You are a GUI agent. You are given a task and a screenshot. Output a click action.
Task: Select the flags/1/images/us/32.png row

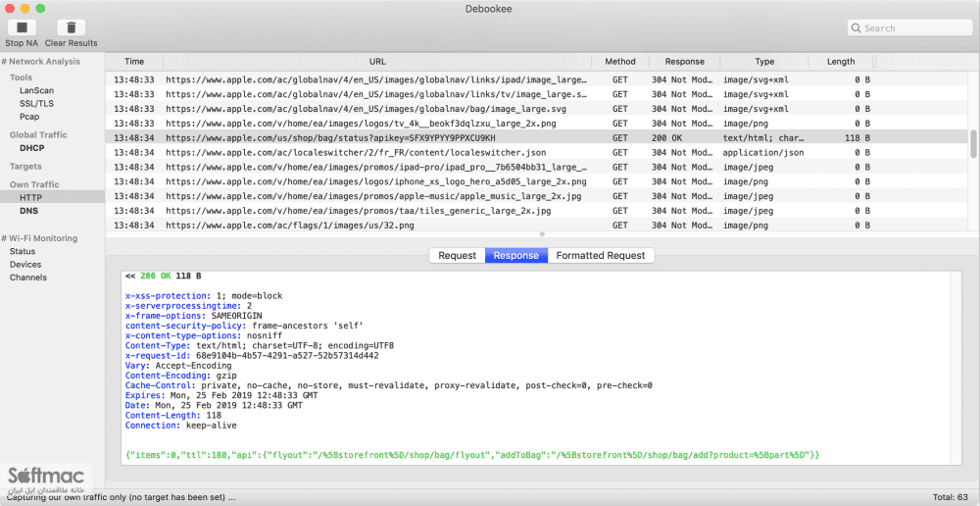click(x=537, y=226)
